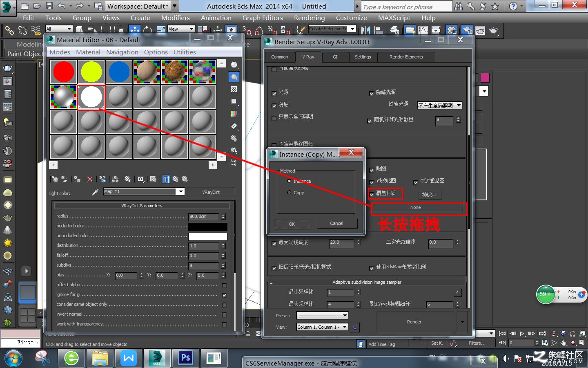Viewport: 588px width, 368px height.
Task: Open the Material Editor Utilities menu
Action: point(185,52)
